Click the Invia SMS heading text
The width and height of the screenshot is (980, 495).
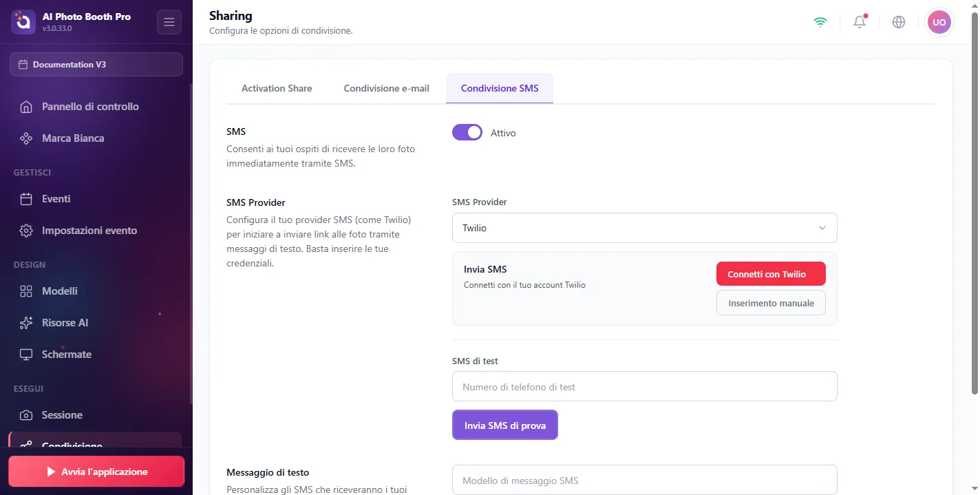(485, 269)
